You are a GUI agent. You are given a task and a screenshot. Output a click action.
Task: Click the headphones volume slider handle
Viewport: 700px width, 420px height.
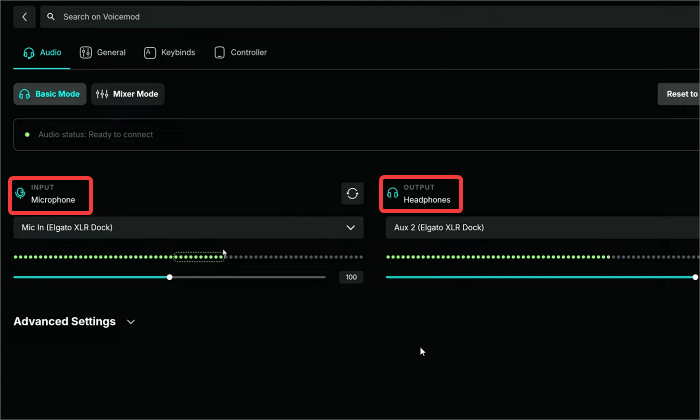coord(694,277)
